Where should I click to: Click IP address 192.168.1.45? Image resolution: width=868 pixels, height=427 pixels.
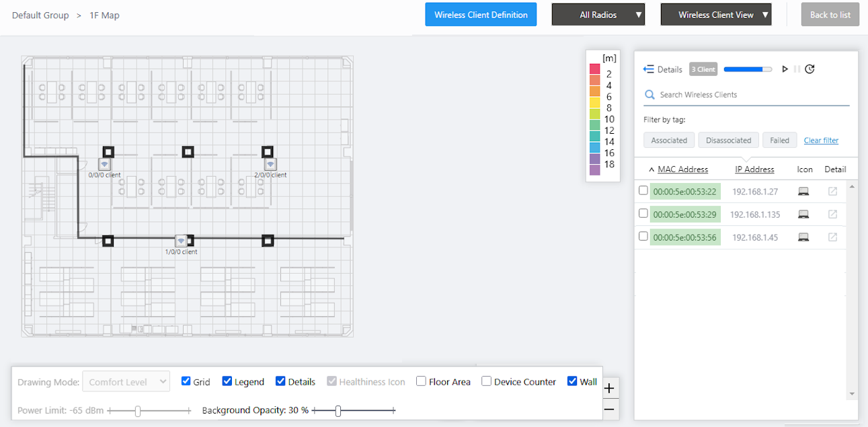755,237
